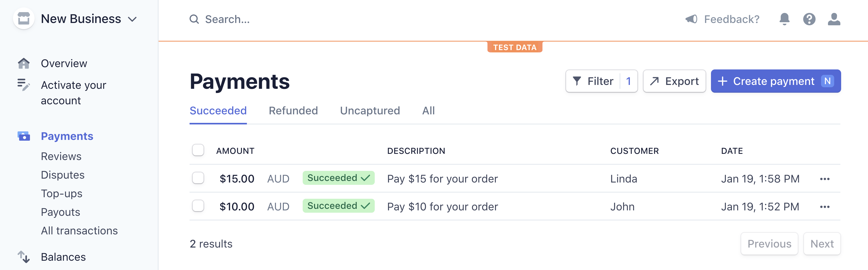Viewport: 868px width, 270px height.
Task: Open the more options menu for Linda's payment
Action: point(825,179)
